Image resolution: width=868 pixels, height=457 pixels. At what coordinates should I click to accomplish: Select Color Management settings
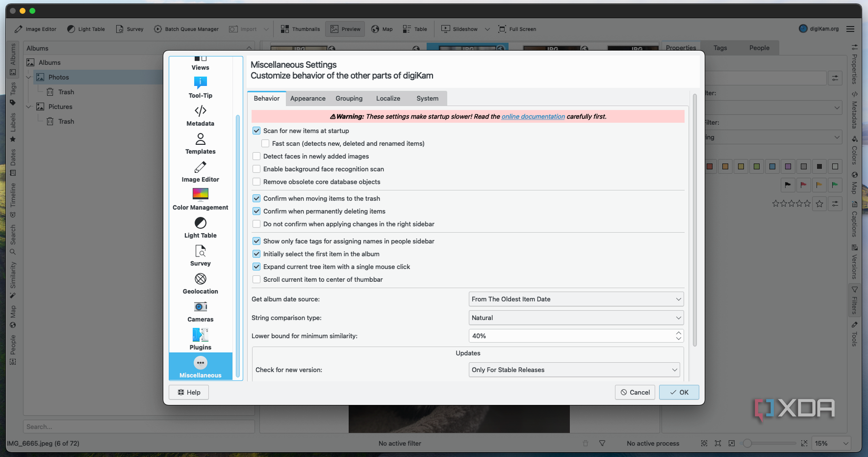point(200,199)
